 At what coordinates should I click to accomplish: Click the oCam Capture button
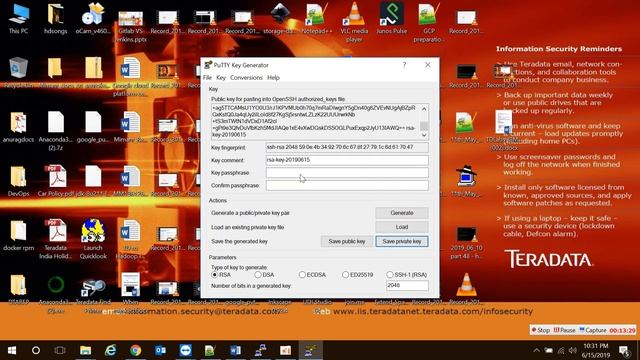click(x=593, y=330)
